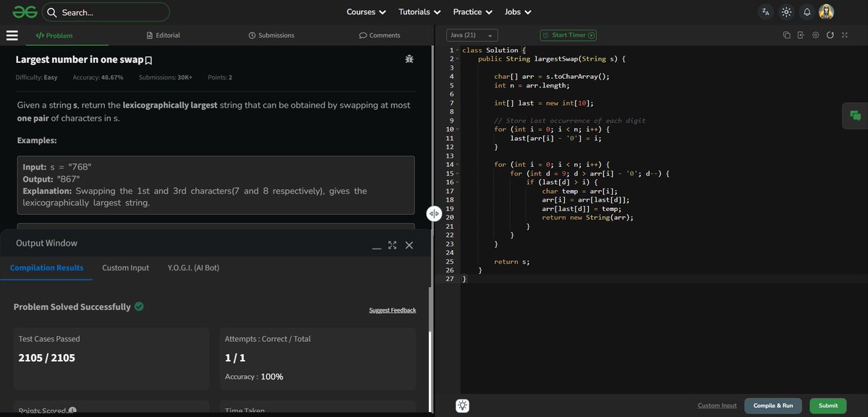The image size is (868, 417).
Task: Select the Y.O.G.I. (AI Bot) tab
Action: pos(193,267)
